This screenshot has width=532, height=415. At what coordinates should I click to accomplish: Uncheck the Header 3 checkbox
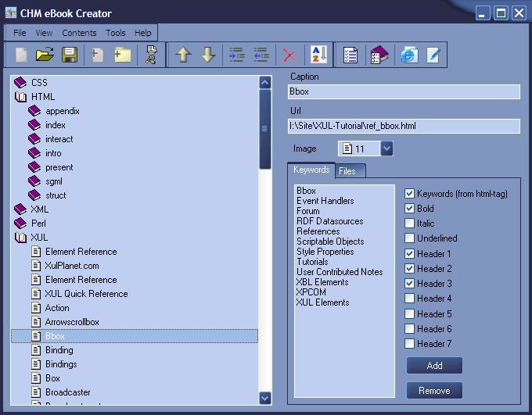pos(409,284)
